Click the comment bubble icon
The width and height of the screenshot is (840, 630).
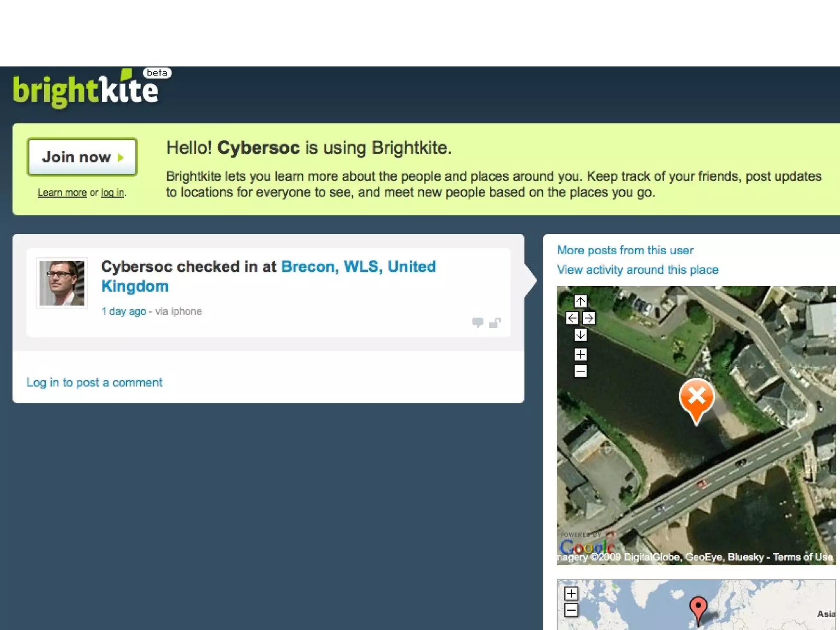pos(477,322)
